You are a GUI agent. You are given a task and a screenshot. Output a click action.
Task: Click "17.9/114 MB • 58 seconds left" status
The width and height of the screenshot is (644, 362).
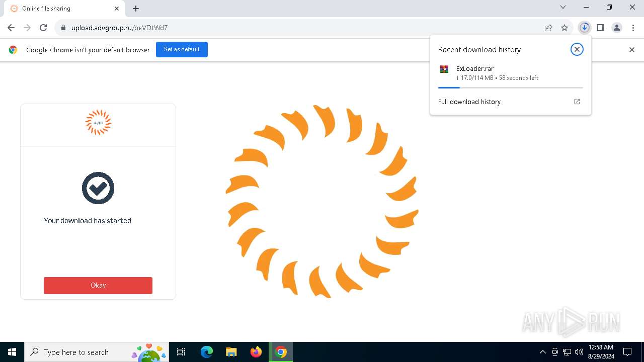point(497,78)
